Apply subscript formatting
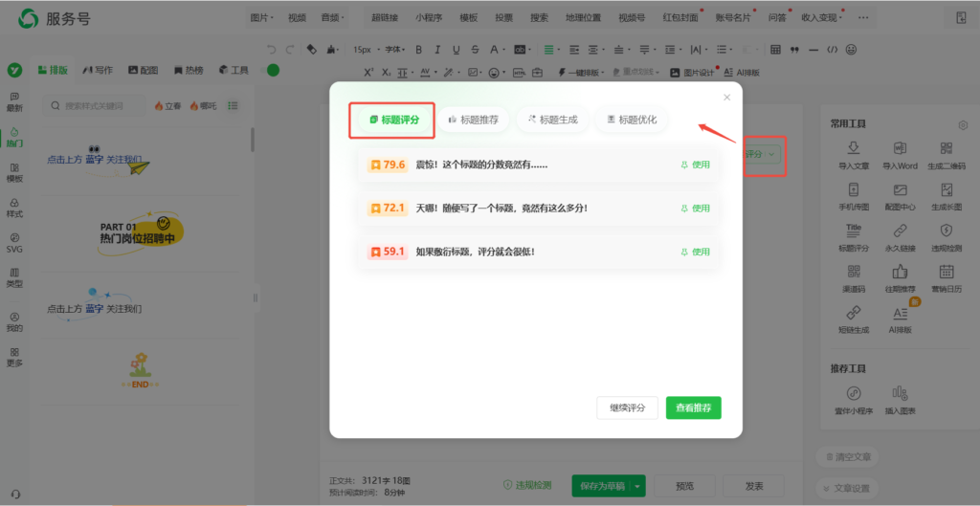This screenshot has width=980, height=506. pos(387,72)
